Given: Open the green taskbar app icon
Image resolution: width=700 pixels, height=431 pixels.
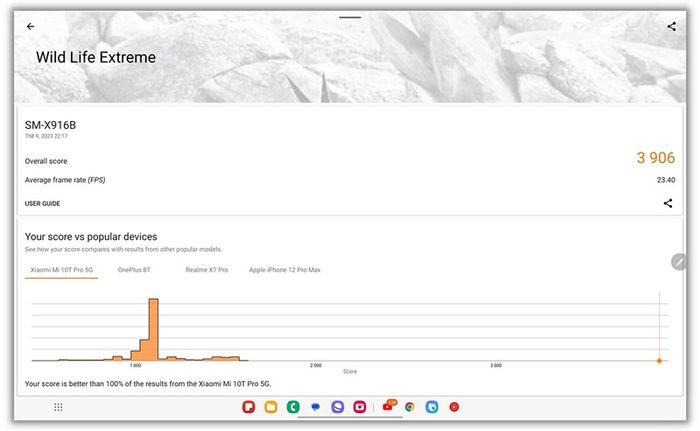Looking at the screenshot, I should pyautogui.click(x=293, y=407).
